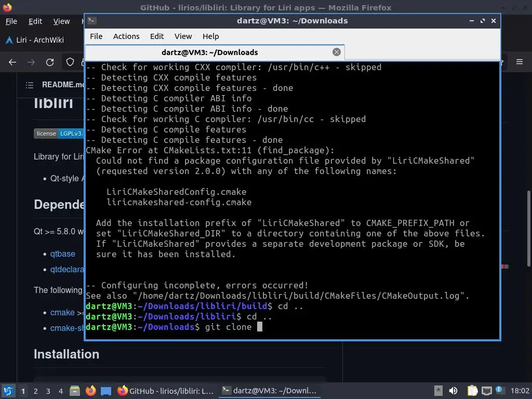Open the removable media eject tray icon

438,391
